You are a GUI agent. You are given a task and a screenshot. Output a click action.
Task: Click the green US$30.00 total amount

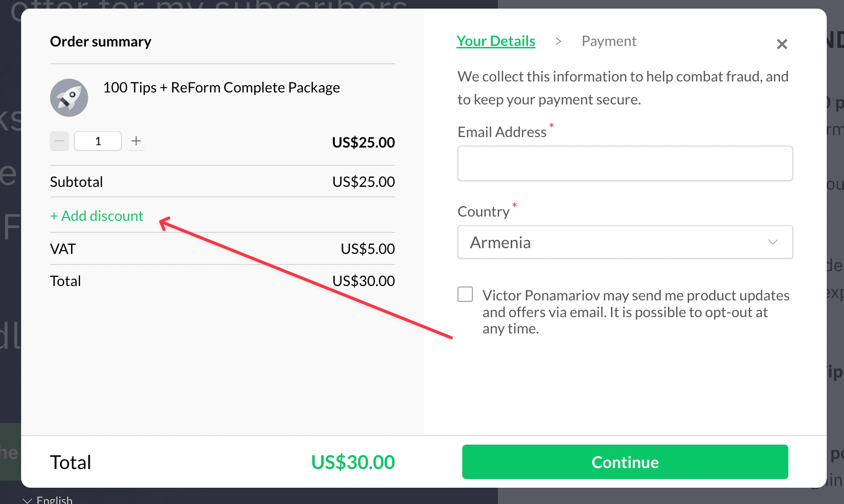click(x=353, y=462)
